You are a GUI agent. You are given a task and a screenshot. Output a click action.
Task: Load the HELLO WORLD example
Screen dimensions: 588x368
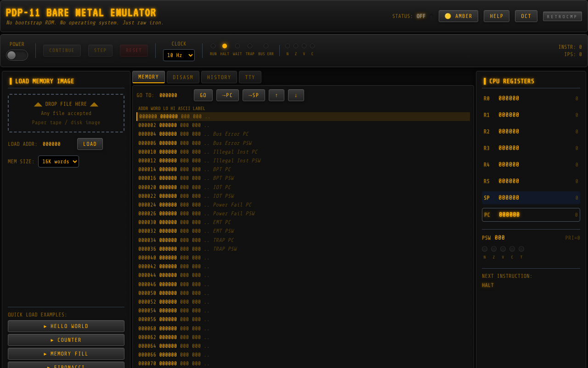click(66, 326)
